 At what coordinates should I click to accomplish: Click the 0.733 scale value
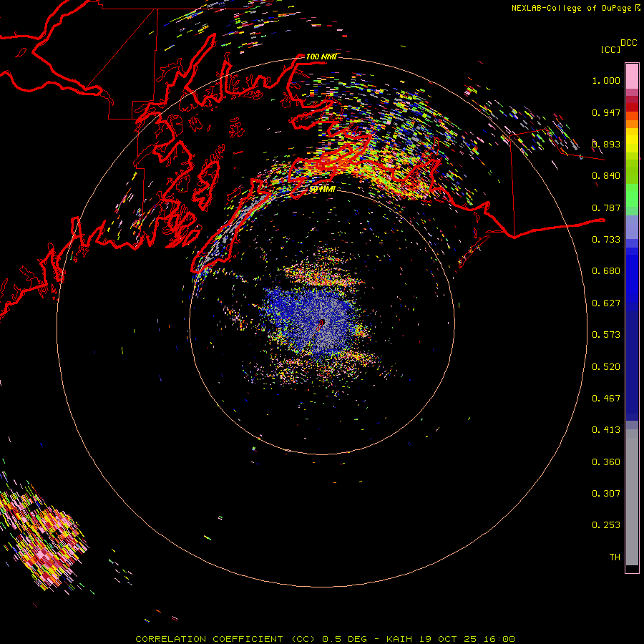coord(606,240)
